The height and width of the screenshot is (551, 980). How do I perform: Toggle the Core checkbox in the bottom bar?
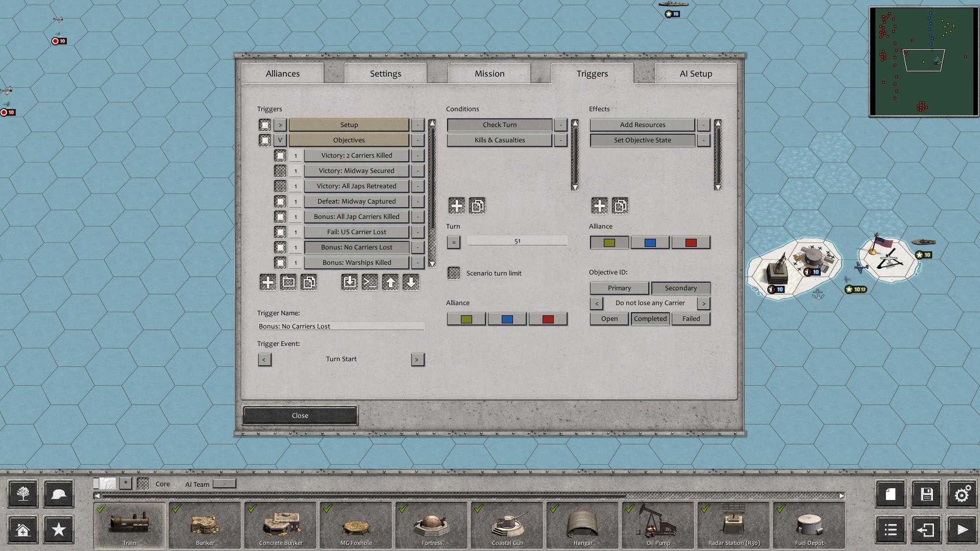[143, 484]
